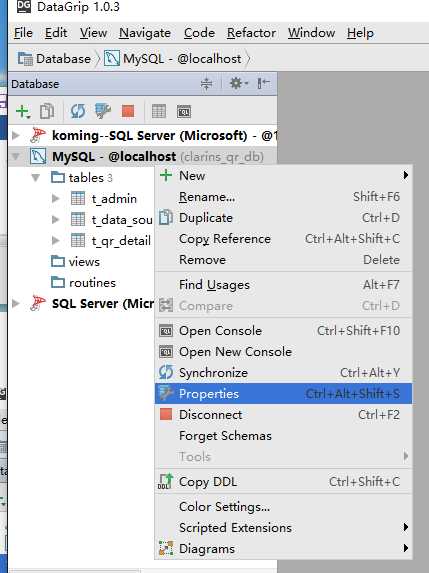Click the collapse-all icon in Database header

[x=206, y=84]
